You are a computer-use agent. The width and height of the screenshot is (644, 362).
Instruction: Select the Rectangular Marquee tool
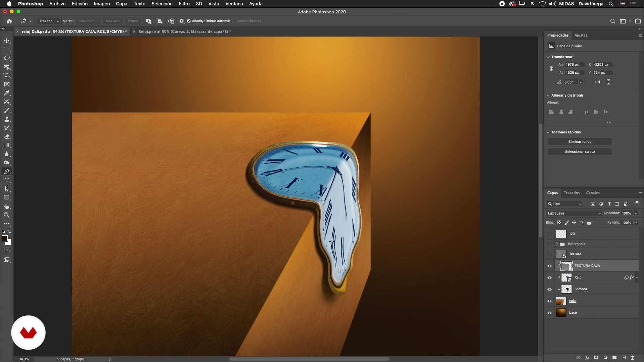pos(7,49)
